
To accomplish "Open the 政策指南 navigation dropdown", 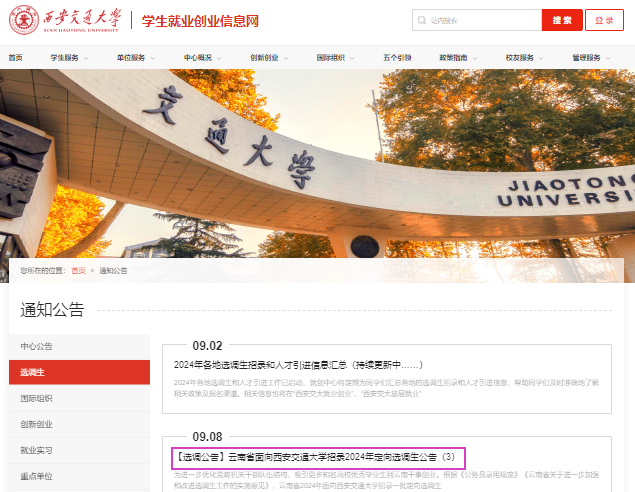I will tap(457, 58).
